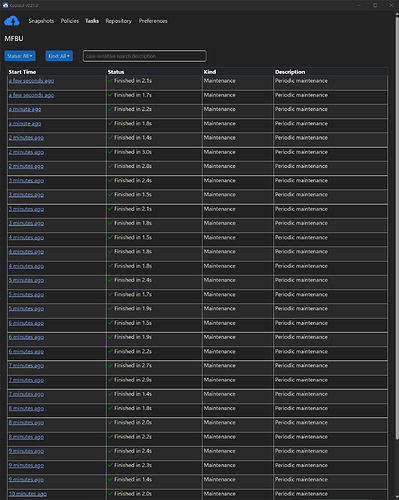Click green checkmark beside Finished in 2.2s, 6 minutes ago

pos(110,351)
